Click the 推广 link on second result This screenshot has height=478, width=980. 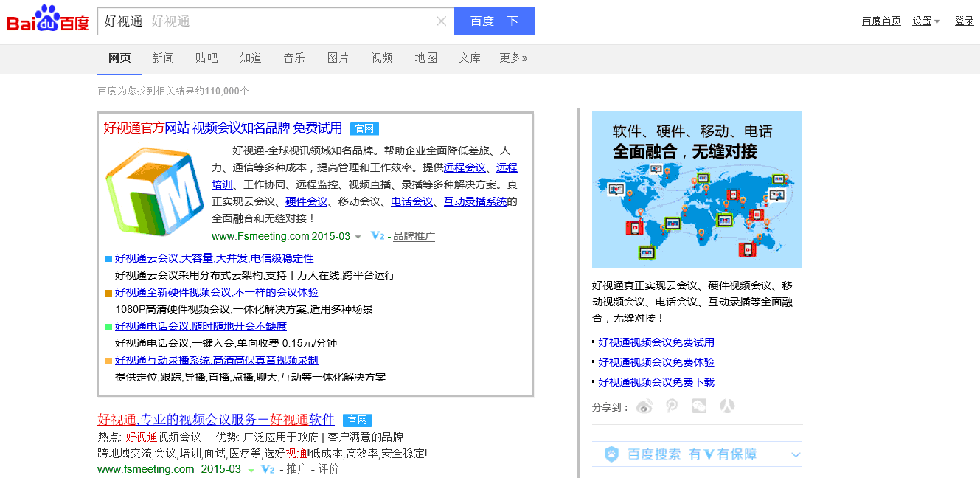[296, 469]
